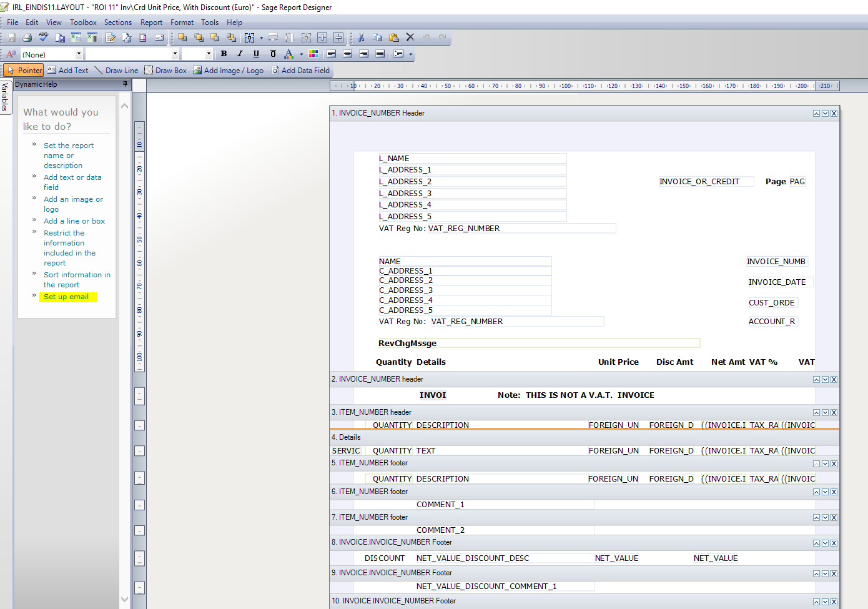This screenshot has width=868, height=609.
Task: Align text left using toolbar icon
Action: click(332, 54)
